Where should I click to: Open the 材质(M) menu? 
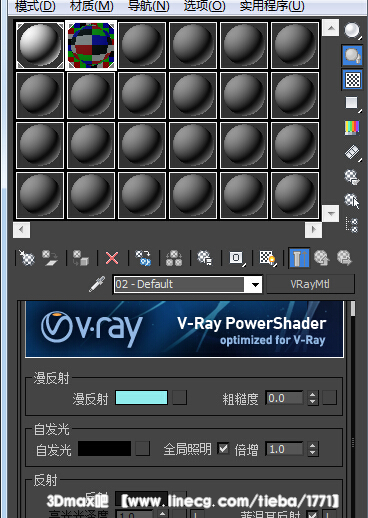[x=92, y=6]
